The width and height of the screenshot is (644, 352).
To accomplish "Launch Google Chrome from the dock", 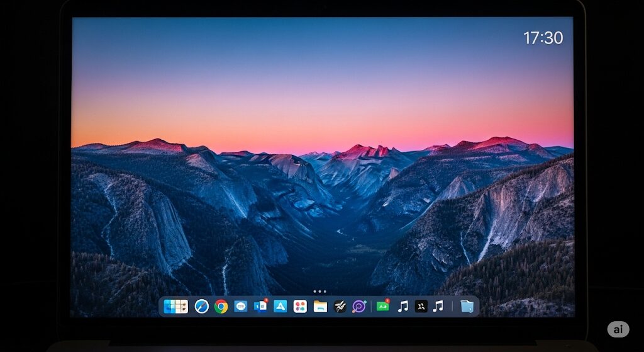I will [221, 307].
